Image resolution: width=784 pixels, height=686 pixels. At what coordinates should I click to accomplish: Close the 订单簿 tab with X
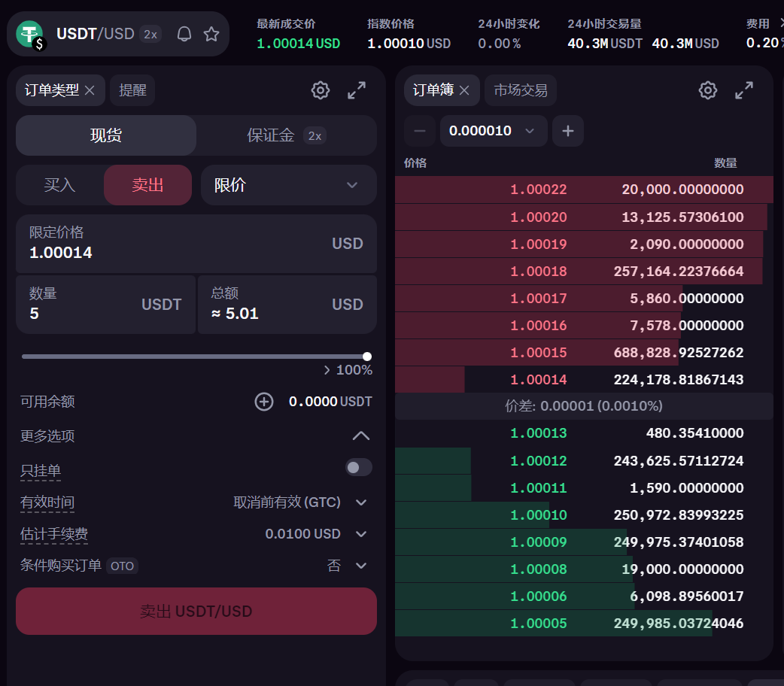(464, 90)
